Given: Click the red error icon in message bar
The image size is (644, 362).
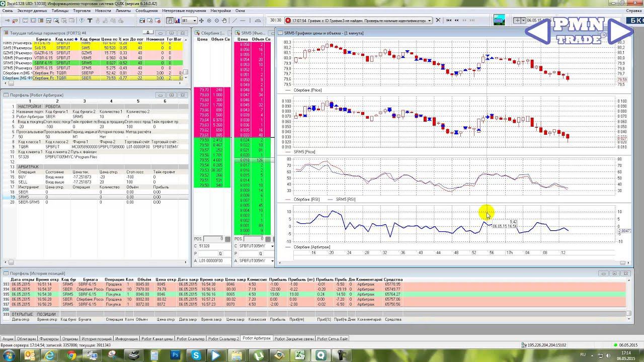Looking at the screenshot, I should (x=288, y=21).
